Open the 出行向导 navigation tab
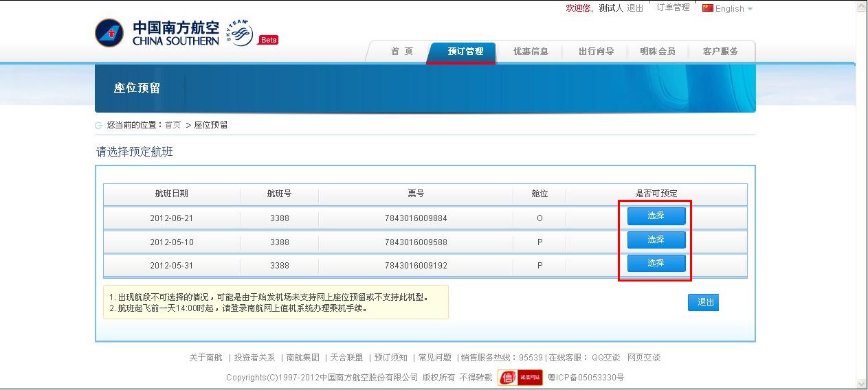Viewport: 868px width, 390px height. [x=596, y=51]
